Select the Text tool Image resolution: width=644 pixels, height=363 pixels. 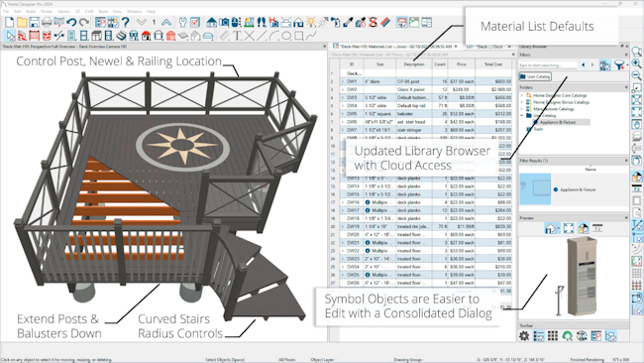coord(237,36)
